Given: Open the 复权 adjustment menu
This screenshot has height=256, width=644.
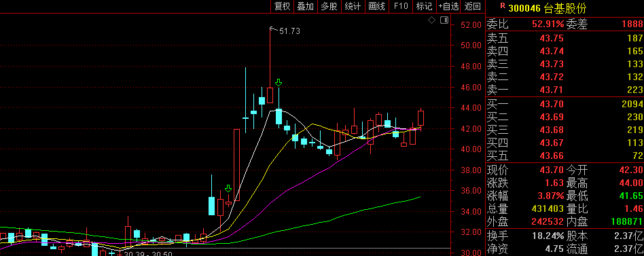Looking at the screenshot, I should (x=282, y=6).
